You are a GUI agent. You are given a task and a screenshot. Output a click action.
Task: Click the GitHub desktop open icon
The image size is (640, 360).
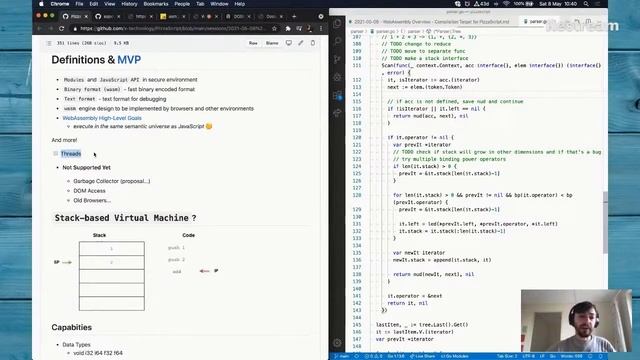(x=289, y=43)
